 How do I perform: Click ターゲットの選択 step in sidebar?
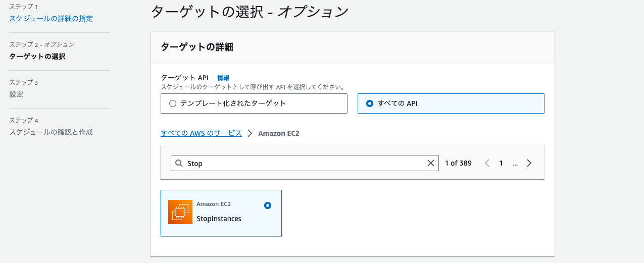(x=37, y=57)
